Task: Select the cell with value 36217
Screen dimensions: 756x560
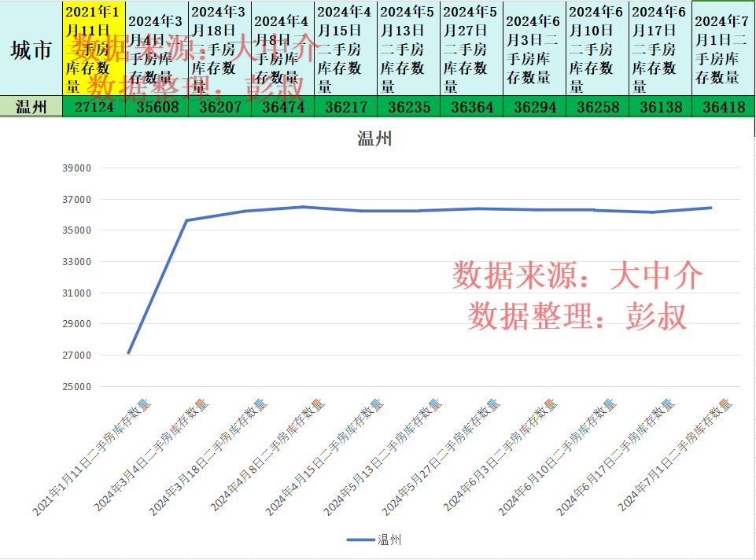Action: pyautogui.click(x=345, y=106)
